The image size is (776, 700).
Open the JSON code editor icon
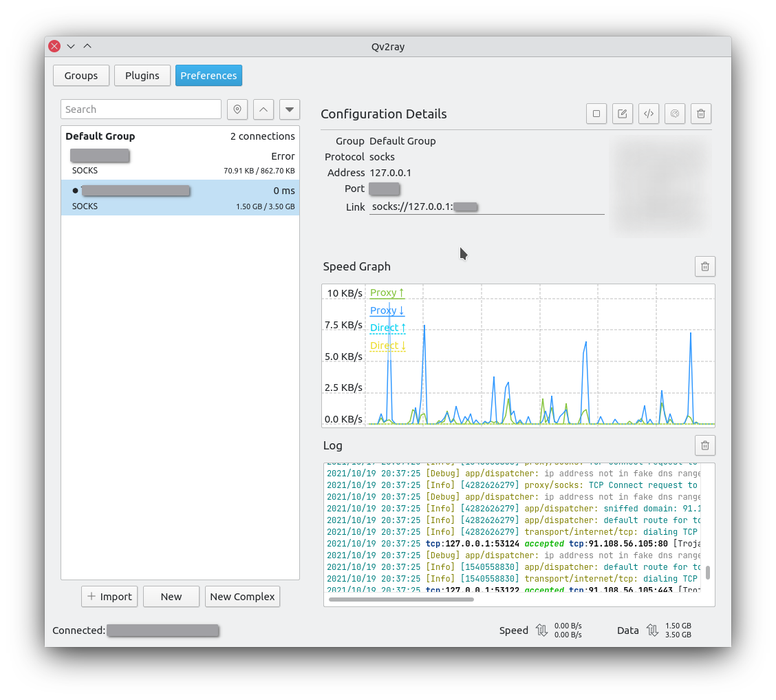(649, 114)
